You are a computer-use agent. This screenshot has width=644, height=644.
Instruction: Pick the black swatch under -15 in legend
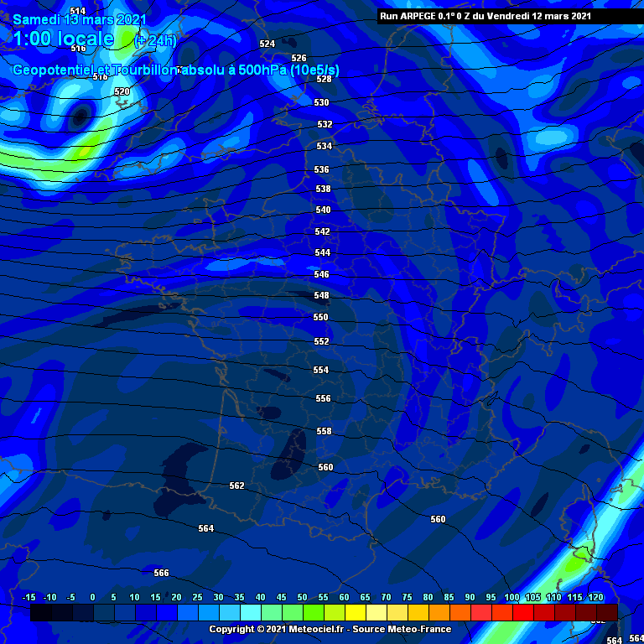(40, 613)
